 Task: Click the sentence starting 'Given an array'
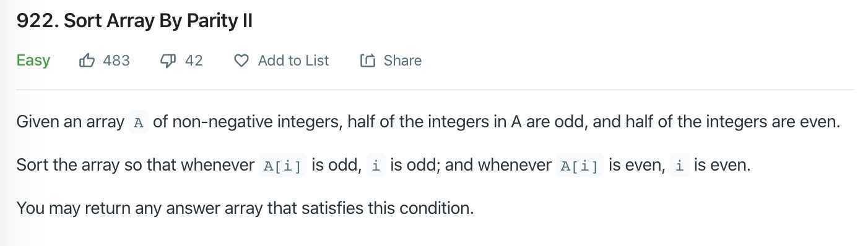coord(428,122)
